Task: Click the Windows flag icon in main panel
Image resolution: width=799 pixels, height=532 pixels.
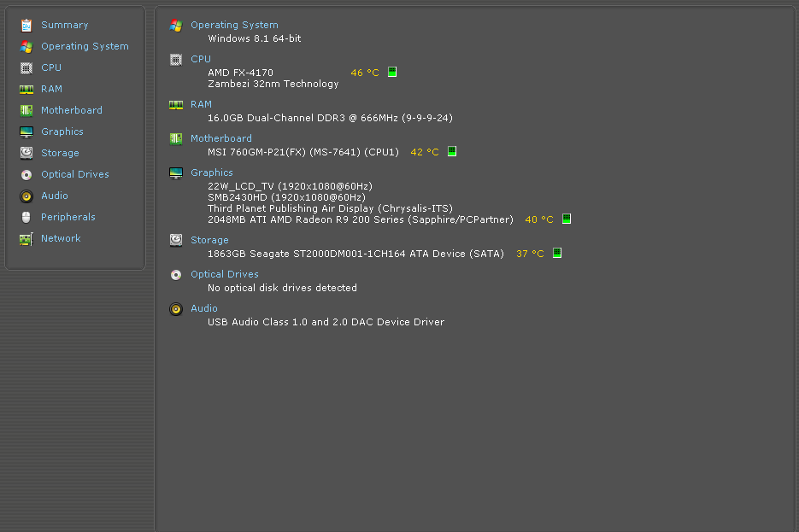Action: 176,25
